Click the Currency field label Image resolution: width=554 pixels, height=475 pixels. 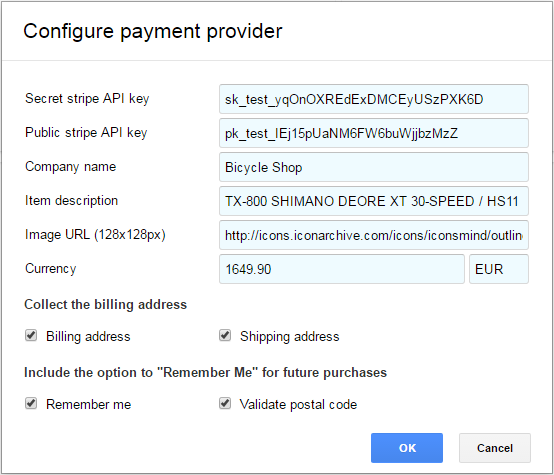[x=51, y=269]
